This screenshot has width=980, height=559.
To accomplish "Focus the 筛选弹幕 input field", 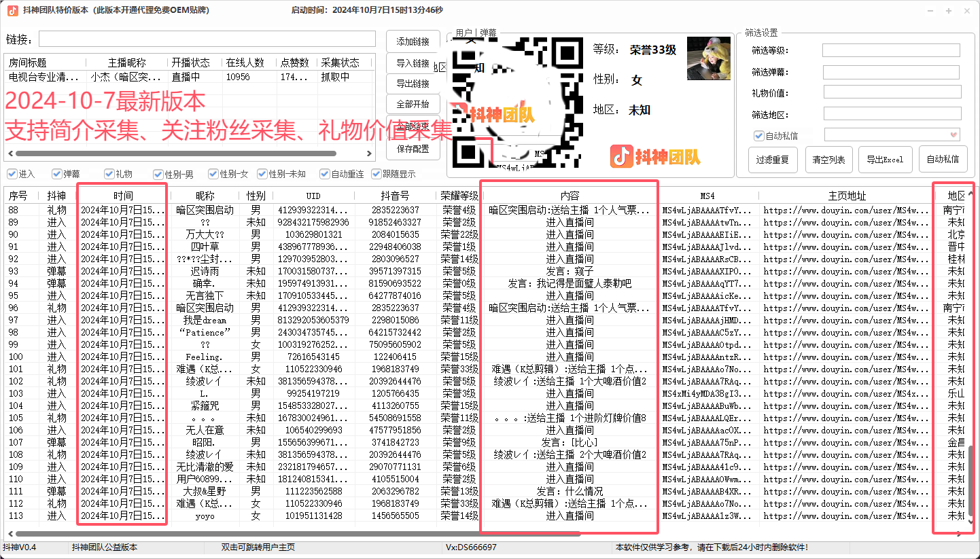I will point(891,72).
